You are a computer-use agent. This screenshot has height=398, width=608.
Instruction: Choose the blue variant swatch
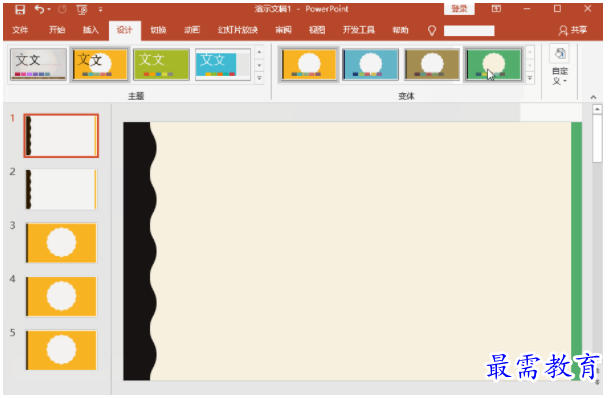pos(370,64)
